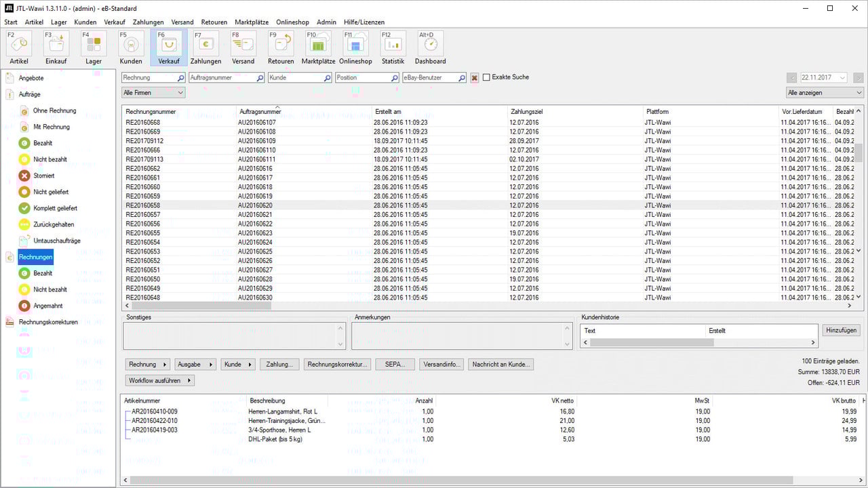This screenshot has height=488, width=868.
Task: Open the Admin menu
Action: pyautogui.click(x=326, y=22)
